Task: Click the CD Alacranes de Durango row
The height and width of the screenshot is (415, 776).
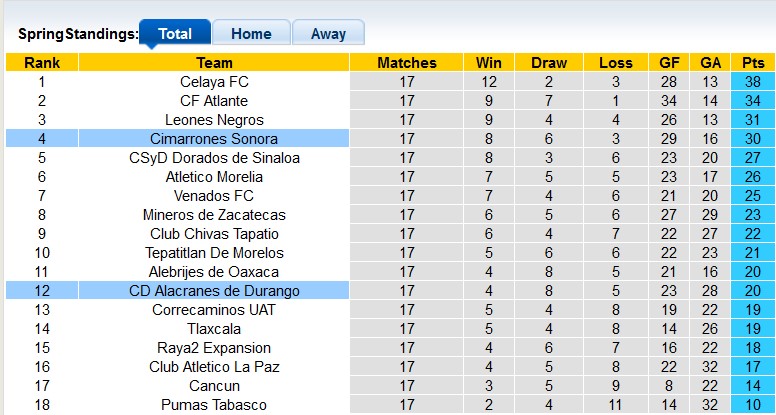Action: tap(214, 291)
